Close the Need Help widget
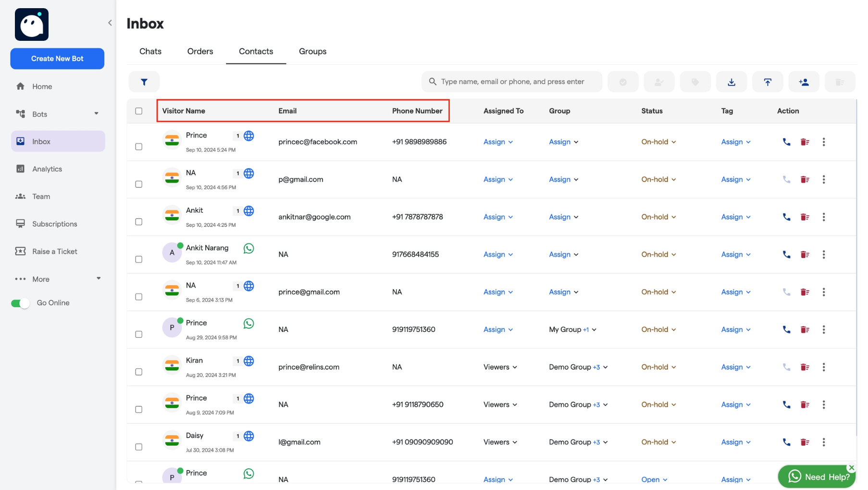The image size is (868, 490). pyautogui.click(x=851, y=467)
